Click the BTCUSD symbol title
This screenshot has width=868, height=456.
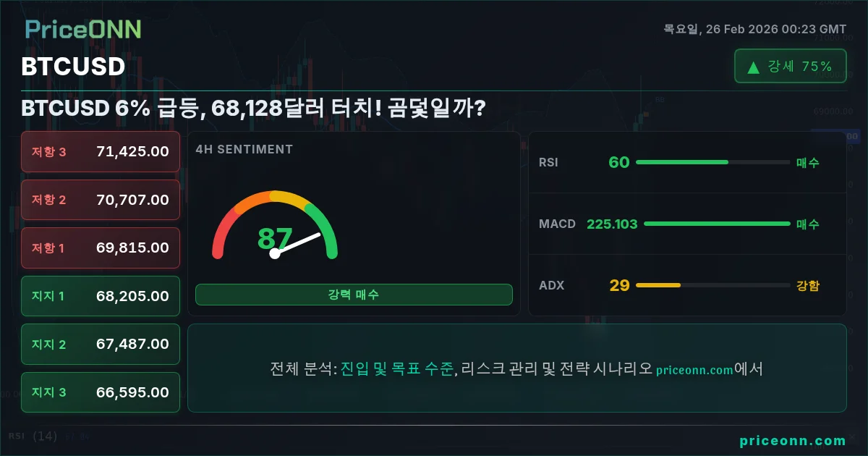click(73, 67)
